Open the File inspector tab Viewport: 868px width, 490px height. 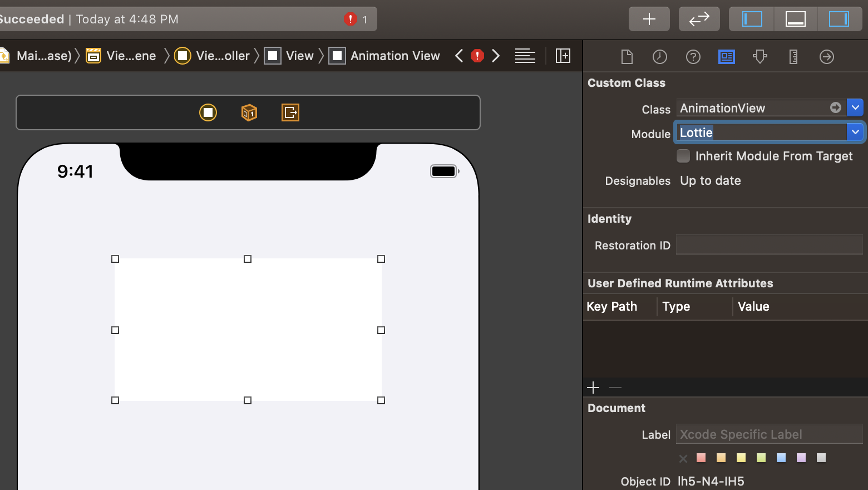627,57
